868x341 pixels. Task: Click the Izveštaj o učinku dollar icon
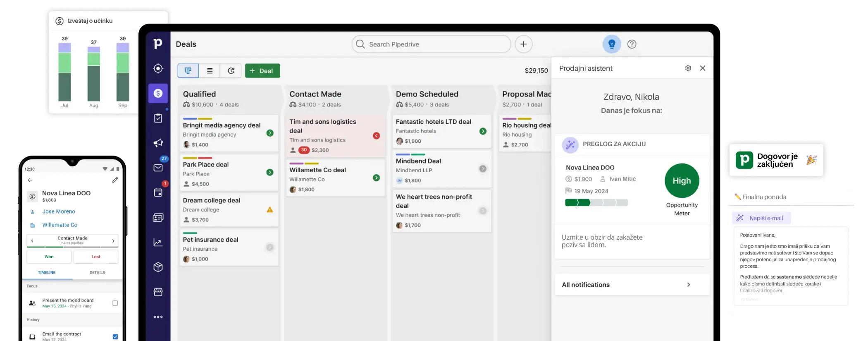pyautogui.click(x=60, y=21)
